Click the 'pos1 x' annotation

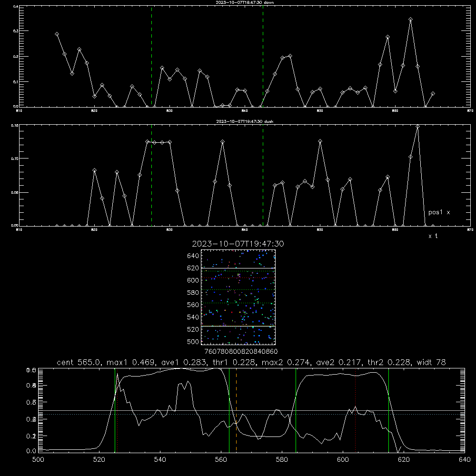tap(439, 212)
